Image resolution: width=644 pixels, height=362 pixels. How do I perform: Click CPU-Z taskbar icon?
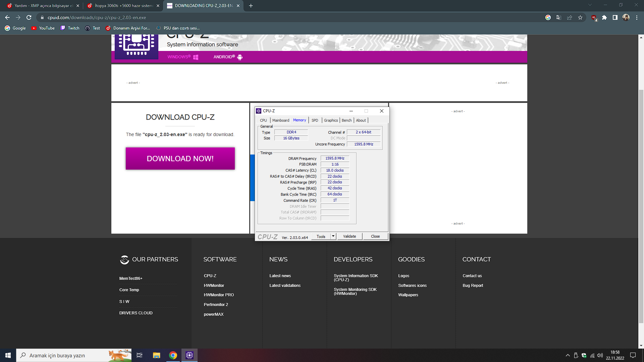[190, 355]
